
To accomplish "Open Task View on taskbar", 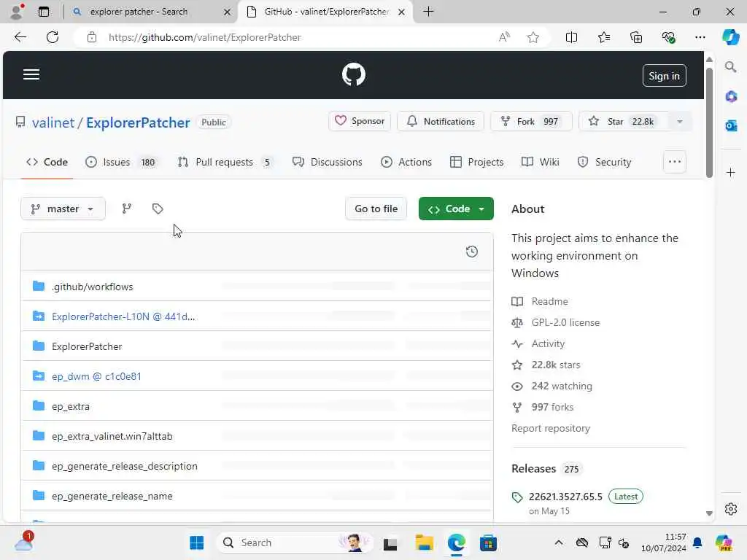I will [x=390, y=542].
